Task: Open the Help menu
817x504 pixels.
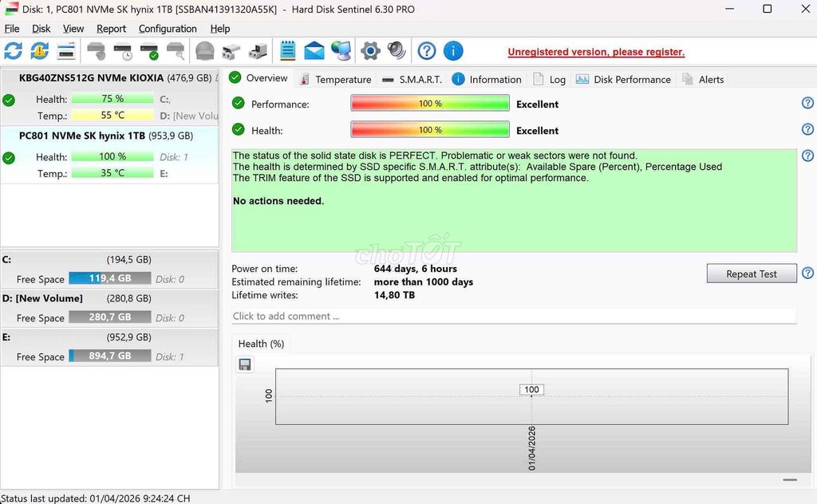Action: click(x=220, y=29)
